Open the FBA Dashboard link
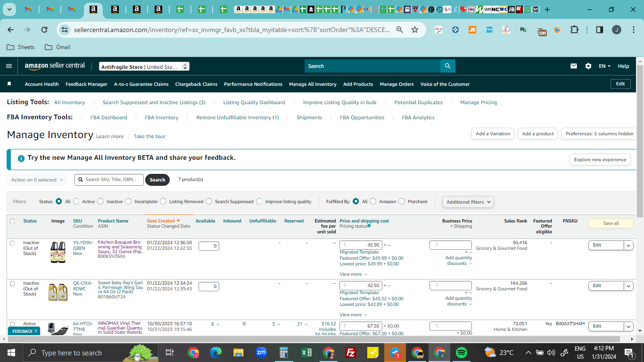 [109, 117]
